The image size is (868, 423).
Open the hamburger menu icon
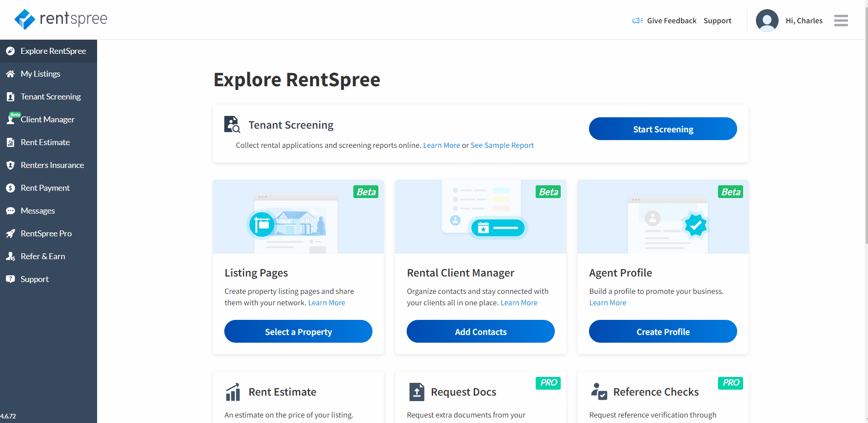[841, 21]
